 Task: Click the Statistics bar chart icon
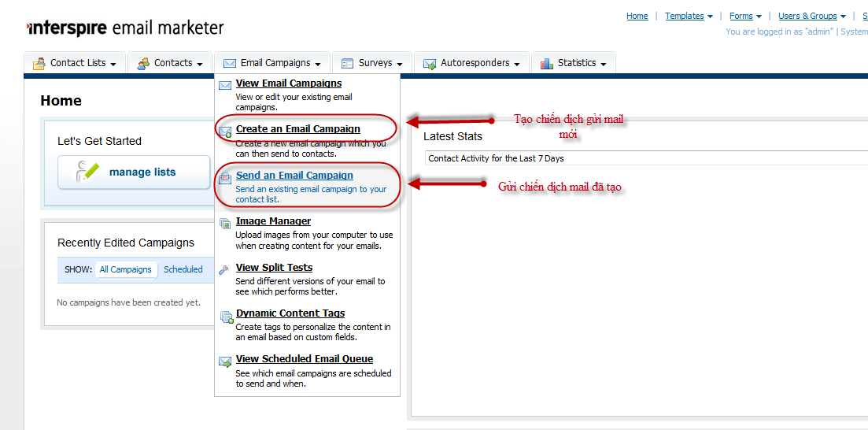tap(547, 64)
